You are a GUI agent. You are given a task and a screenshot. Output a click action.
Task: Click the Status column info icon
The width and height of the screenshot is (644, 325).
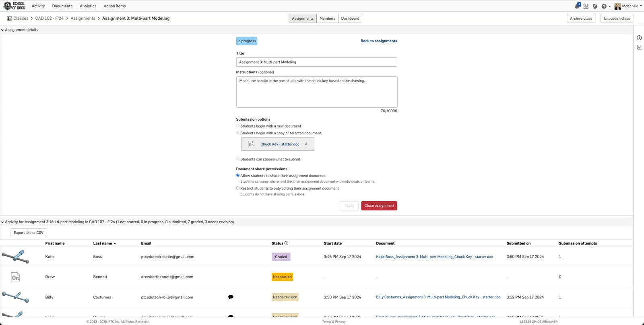tap(286, 243)
